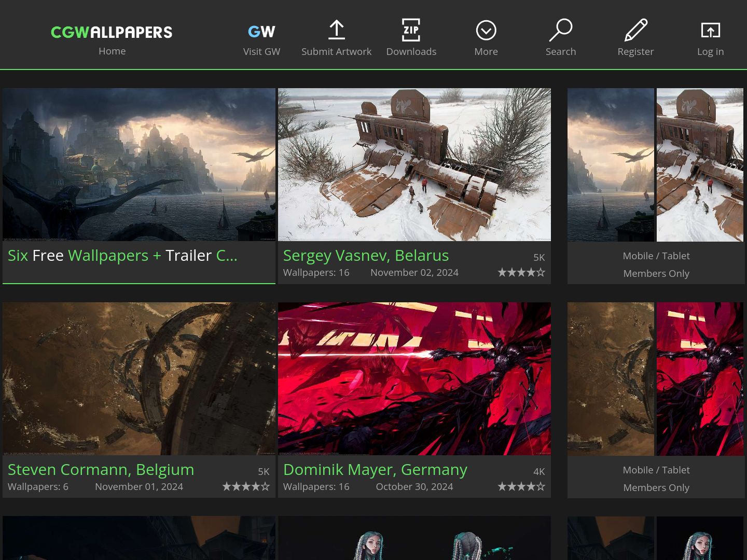Screen dimensions: 747x560
Task: Open the red demon wallpaper thumbnail
Action: tap(414, 379)
